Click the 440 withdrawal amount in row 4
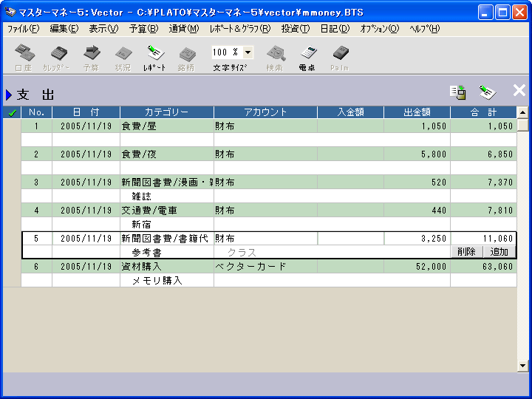Image resolution: width=532 pixels, height=399 pixels. 417,211
